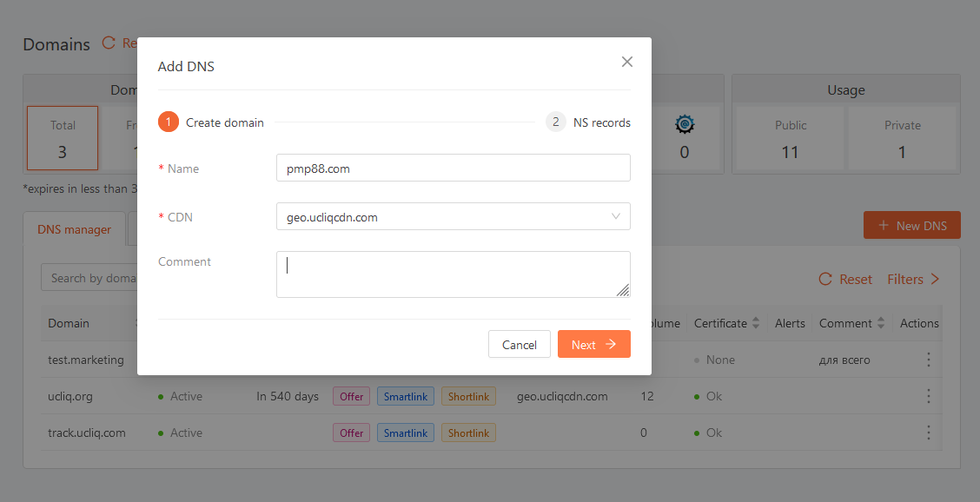Click the Private usage card
Viewport: 980px width, 502px height.
(x=902, y=138)
